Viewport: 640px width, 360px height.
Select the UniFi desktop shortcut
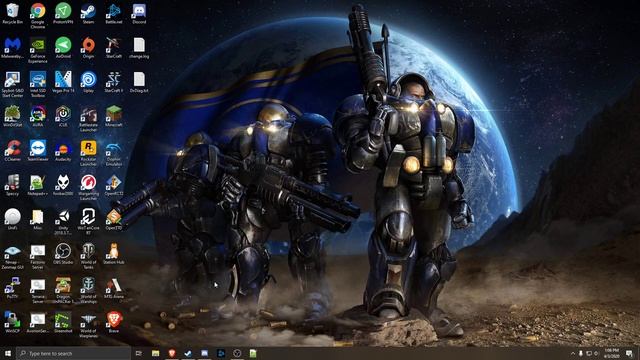coord(12,220)
